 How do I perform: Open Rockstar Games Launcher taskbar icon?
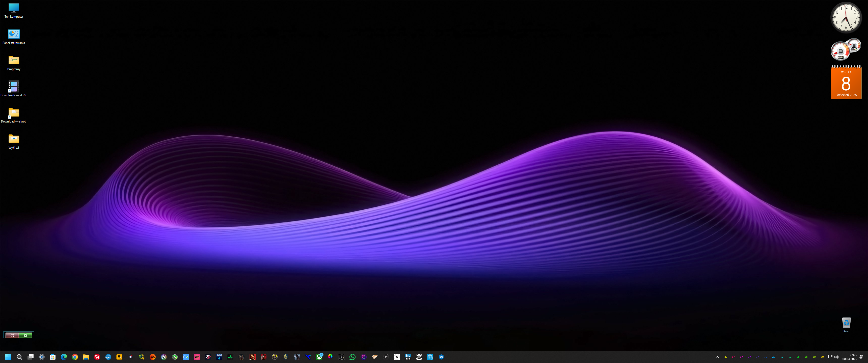coord(119,357)
